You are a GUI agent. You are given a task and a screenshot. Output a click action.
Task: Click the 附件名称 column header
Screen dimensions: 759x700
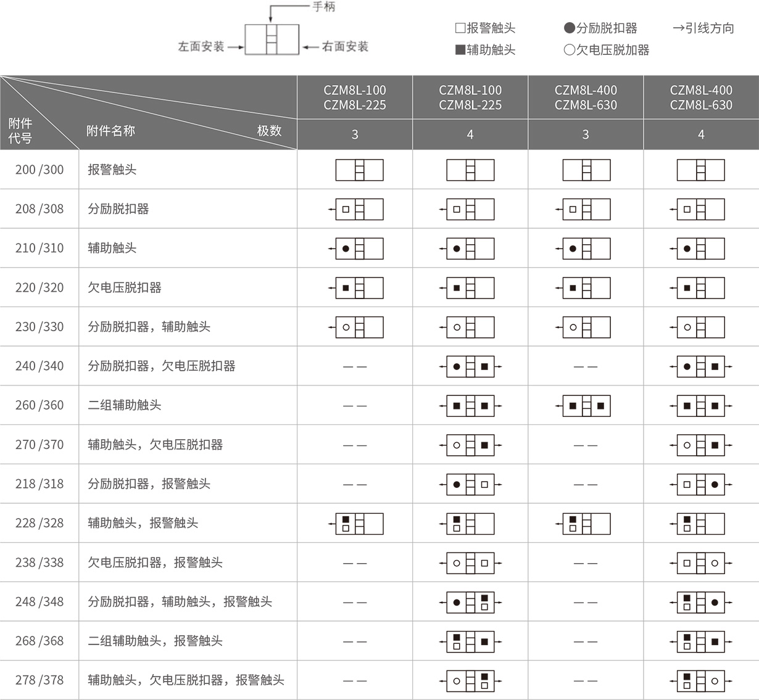click(110, 131)
